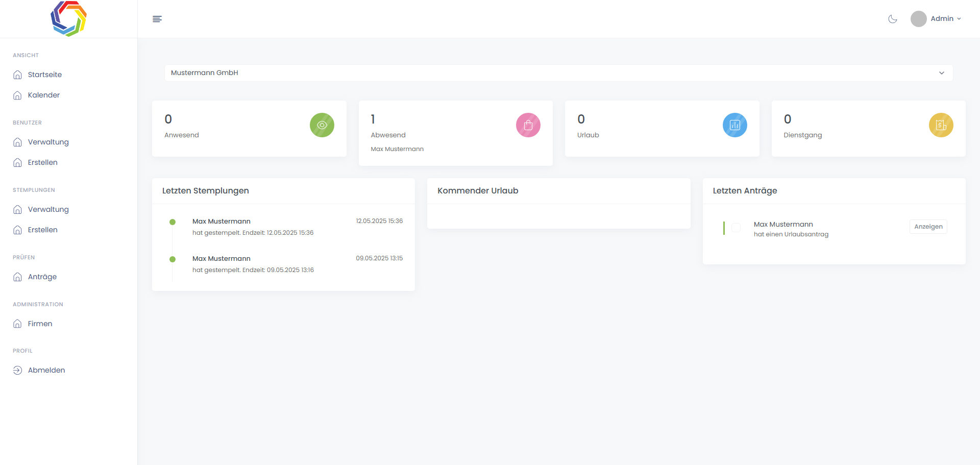Open Erstellen under Benutzer section
980x465 pixels.
coord(43,162)
